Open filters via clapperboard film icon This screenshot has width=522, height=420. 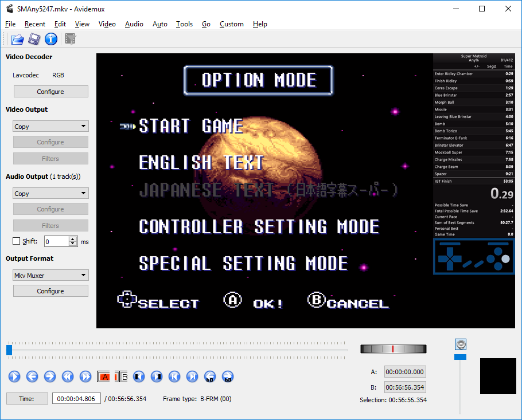(70, 39)
